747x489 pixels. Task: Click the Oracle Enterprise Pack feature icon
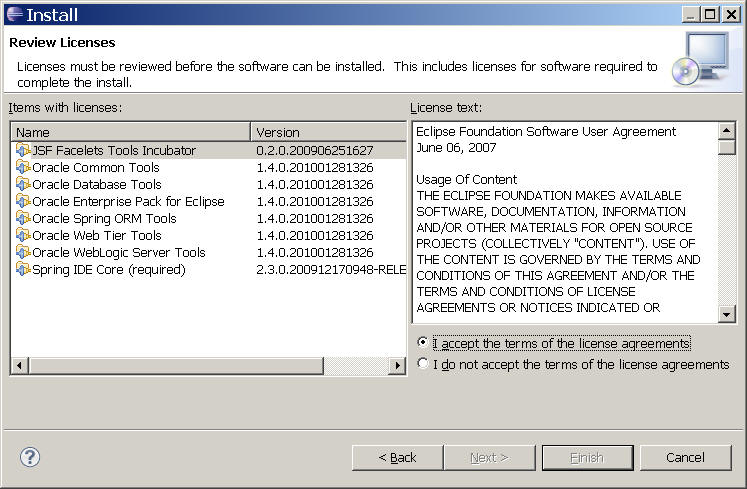click(x=23, y=201)
